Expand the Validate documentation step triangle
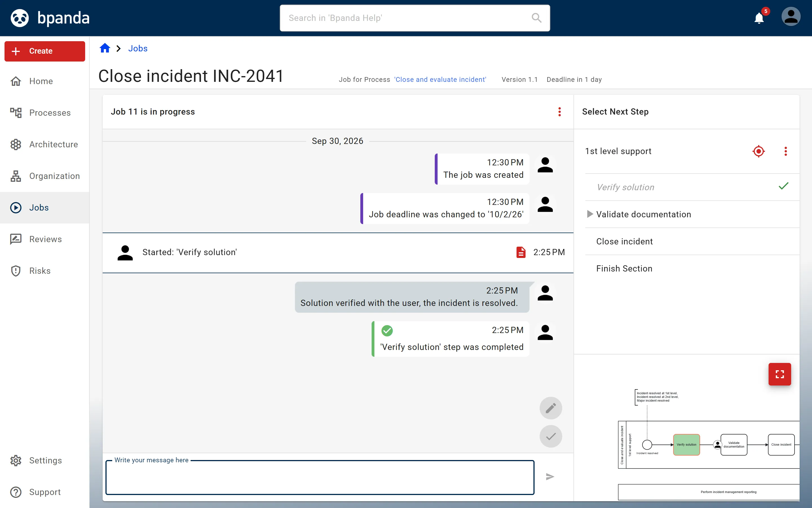Image resolution: width=812 pixels, height=508 pixels. coord(590,214)
